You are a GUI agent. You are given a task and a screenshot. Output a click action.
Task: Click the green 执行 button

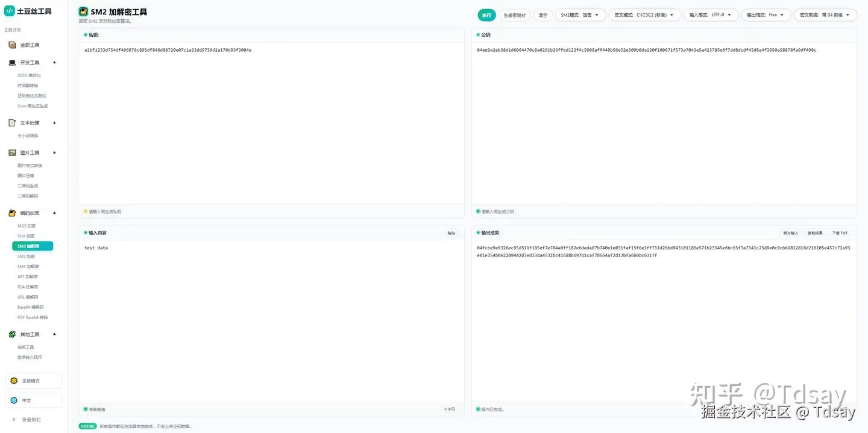coord(486,15)
